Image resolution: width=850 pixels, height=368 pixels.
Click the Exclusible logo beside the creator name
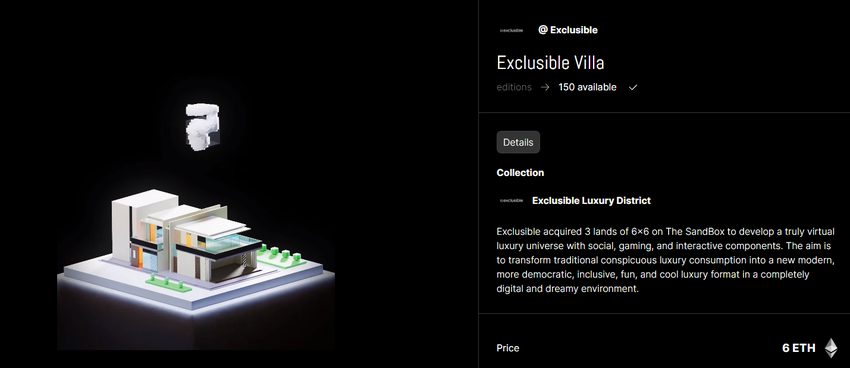tap(511, 30)
